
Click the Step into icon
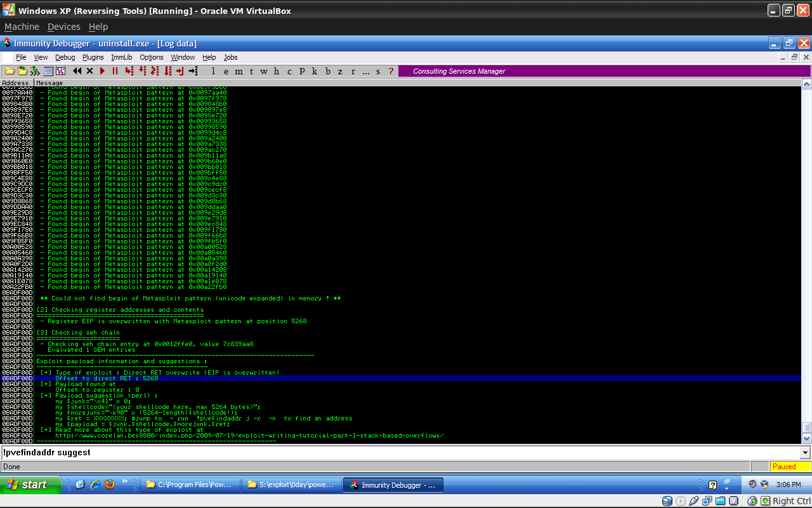coord(129,71)
